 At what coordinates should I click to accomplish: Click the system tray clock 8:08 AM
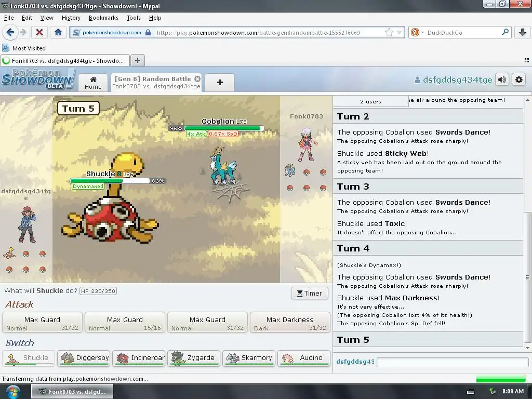click(x=513, y=391)
